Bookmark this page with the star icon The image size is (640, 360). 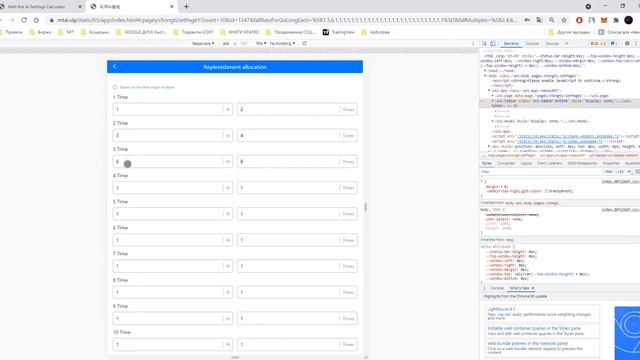tap(564, 20)
